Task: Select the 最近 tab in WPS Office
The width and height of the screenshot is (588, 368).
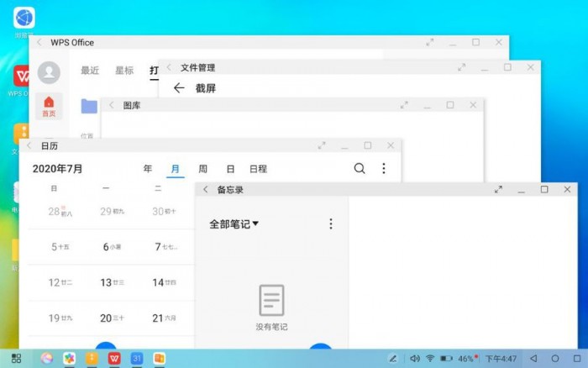Action: 90,71
